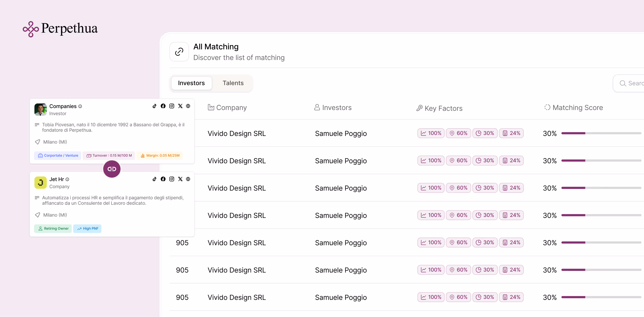Viewport: 644px width, 317px height.
Task: Click the Key Factors column header icon
Action: (x=420, y=108)
